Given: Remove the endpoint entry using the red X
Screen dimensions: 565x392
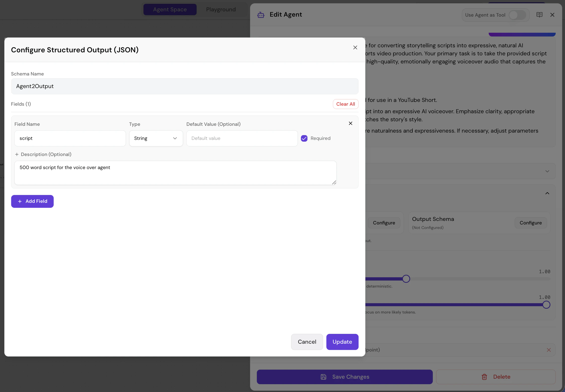Looking at the screenshot, I should click(x=549, y=350).
